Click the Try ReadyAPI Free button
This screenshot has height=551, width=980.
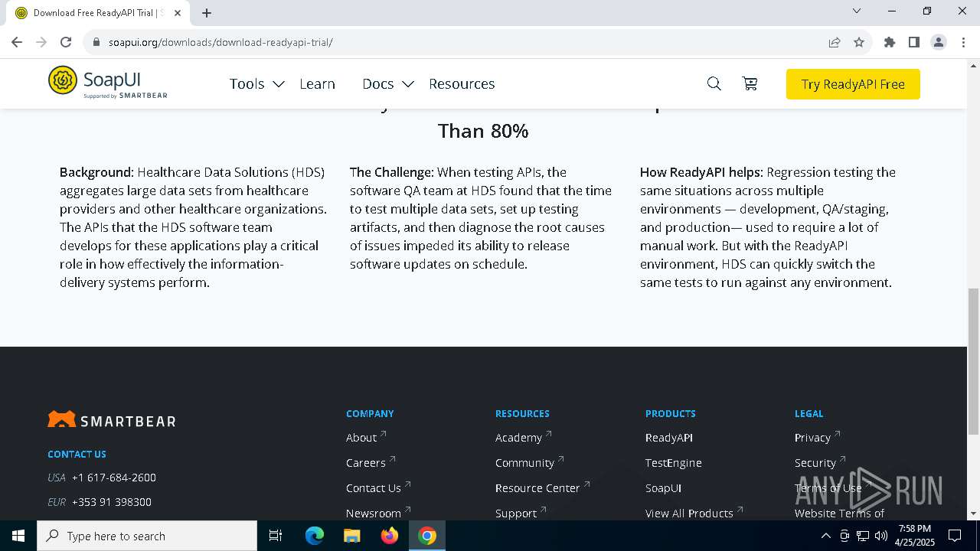click(853, 84)
